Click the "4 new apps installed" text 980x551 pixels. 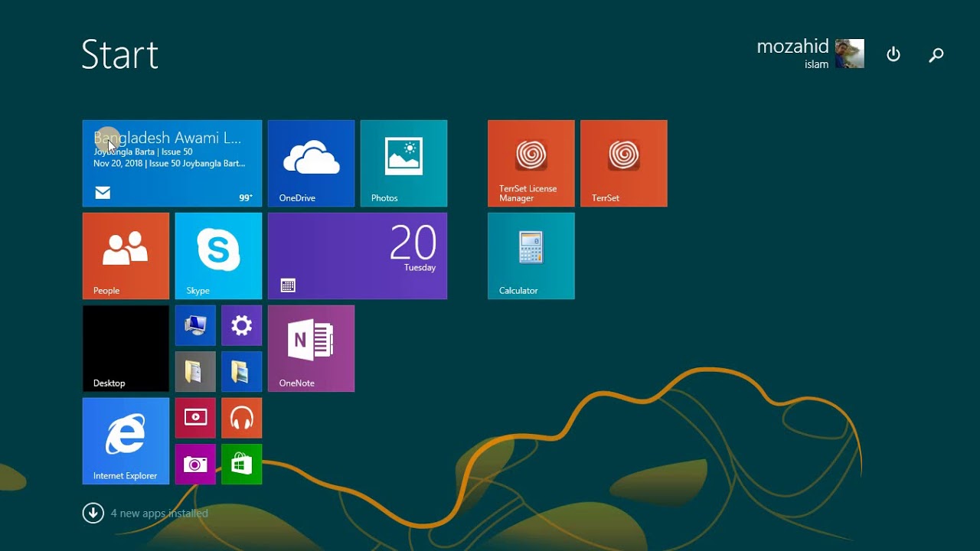159,514
